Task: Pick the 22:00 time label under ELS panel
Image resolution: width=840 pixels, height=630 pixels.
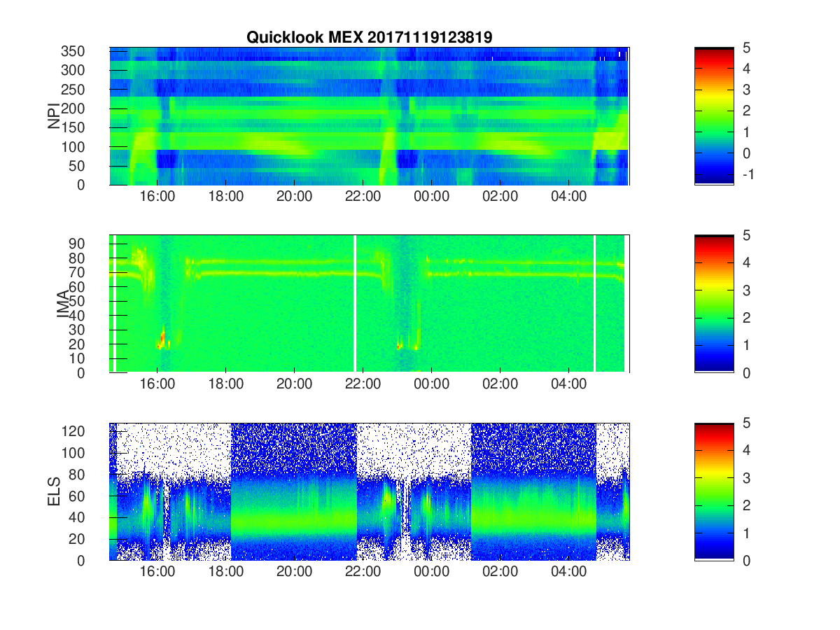Action: click(363, 573)
